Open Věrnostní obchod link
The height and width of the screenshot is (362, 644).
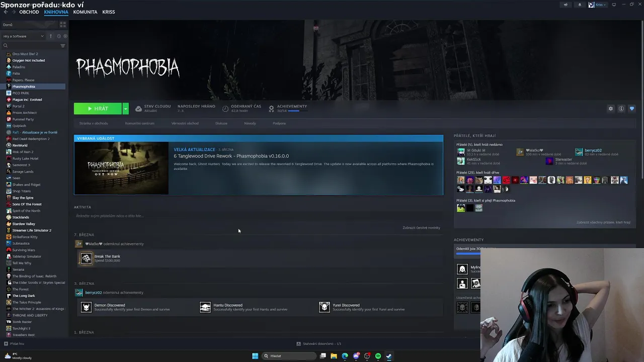[185, 123]
